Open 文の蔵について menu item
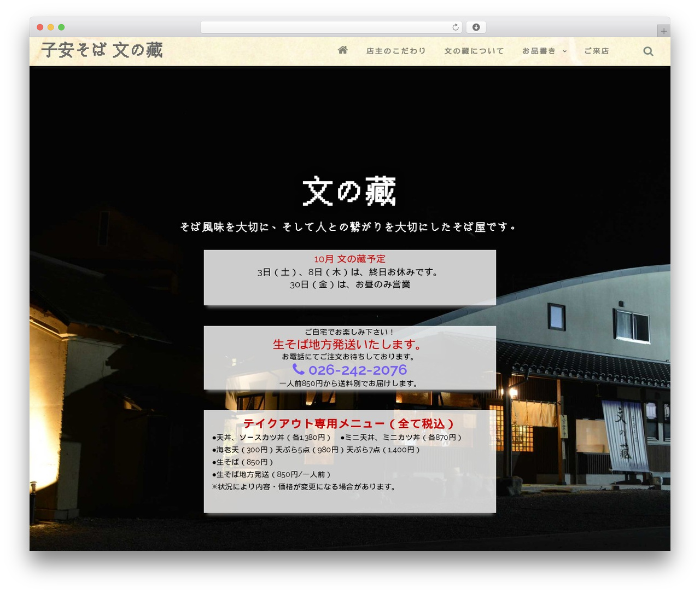The width and height of the screenshot is (700, 593). coord(474,51)
